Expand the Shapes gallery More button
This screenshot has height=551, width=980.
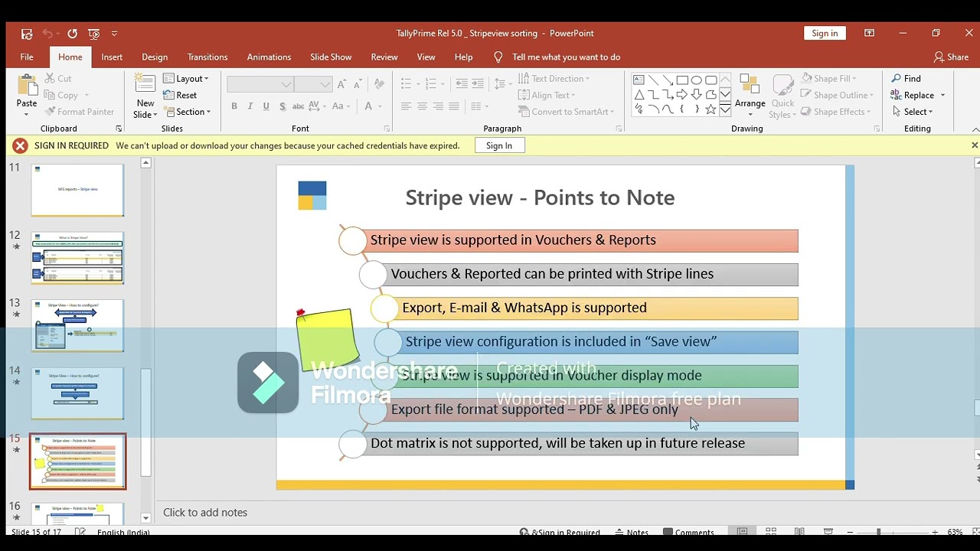pos(725,110)
